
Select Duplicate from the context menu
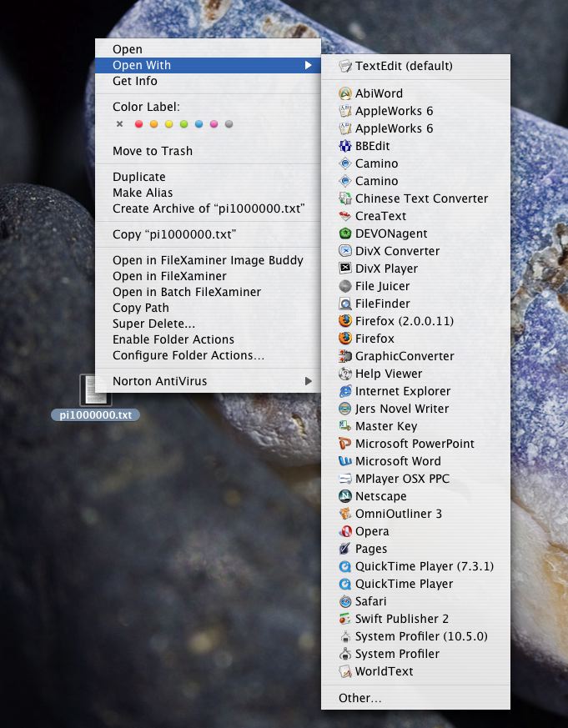pyautogui.click(x=208, y=177)
